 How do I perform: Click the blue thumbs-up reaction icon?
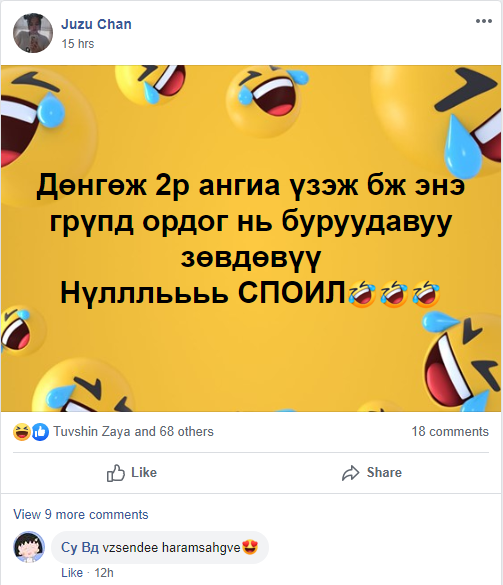pyautogui.click(x=40, y=432)
